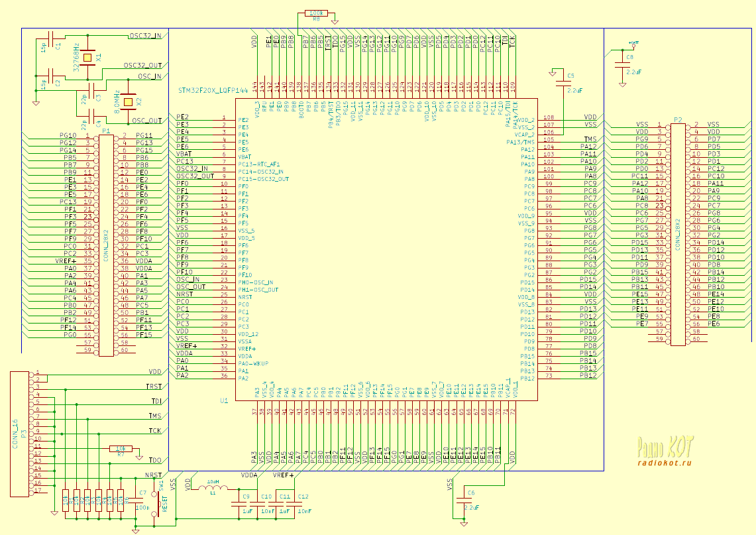Click the L1 10uH inductor
Image resolution: width=756 pixels, height=535 pixels.
pyautogui.click(x=211, y=487)
